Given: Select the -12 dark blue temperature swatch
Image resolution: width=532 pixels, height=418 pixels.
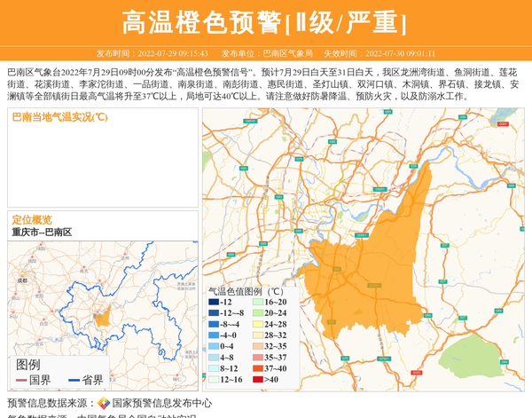Looking at the screenshot, I should [213, 303].
